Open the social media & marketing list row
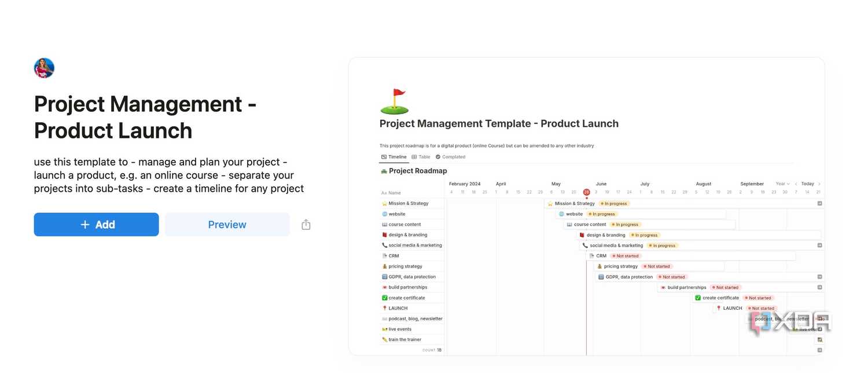This screenshot has width=868, height=373. (412, 245)
